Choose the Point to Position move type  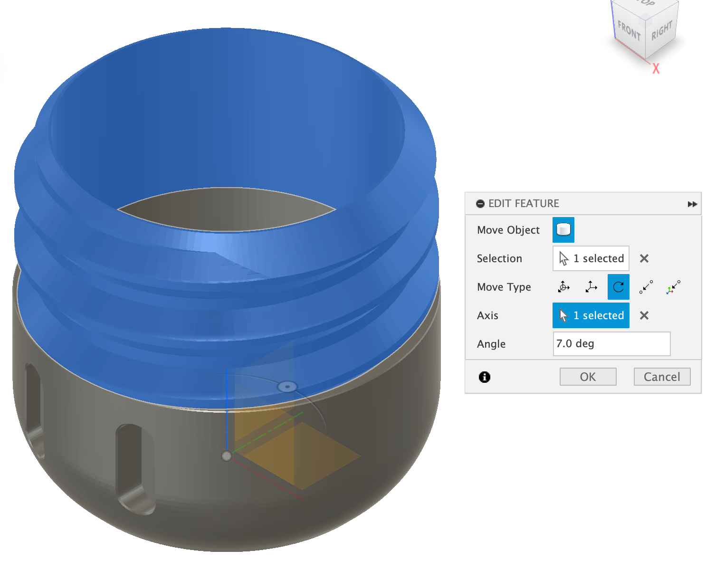click(x=673, y=287)
